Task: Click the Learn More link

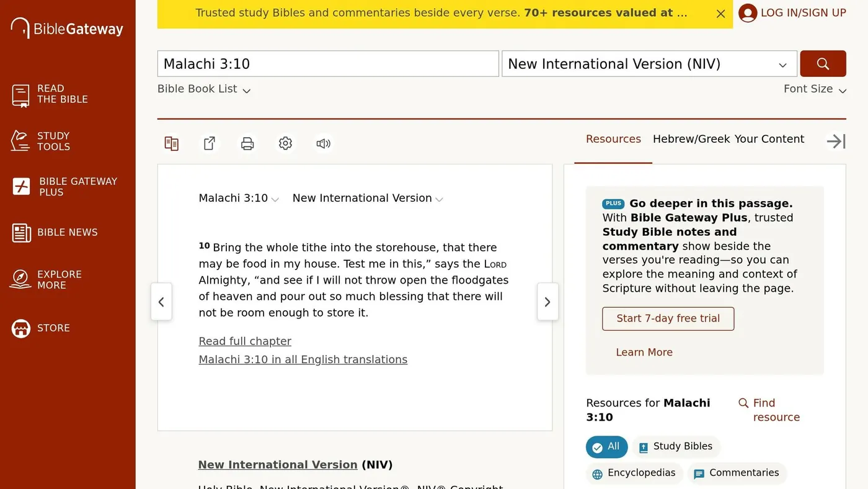Action: (644, 352)
